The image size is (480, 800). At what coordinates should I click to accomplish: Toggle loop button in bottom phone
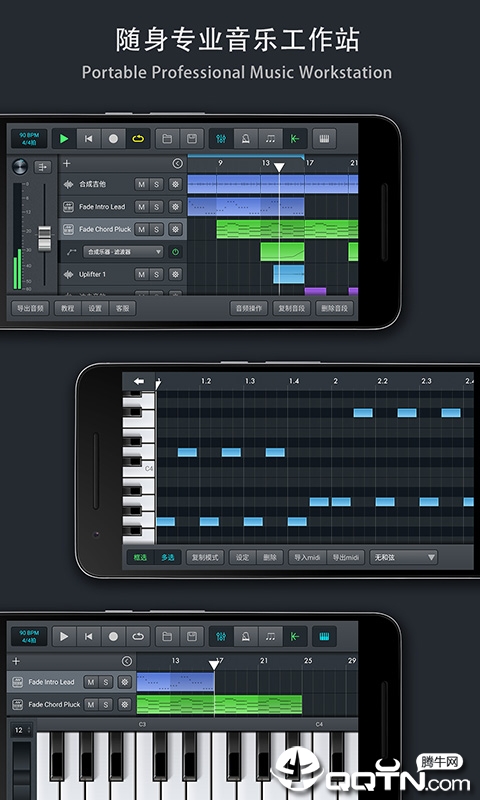tap(138, 636)
